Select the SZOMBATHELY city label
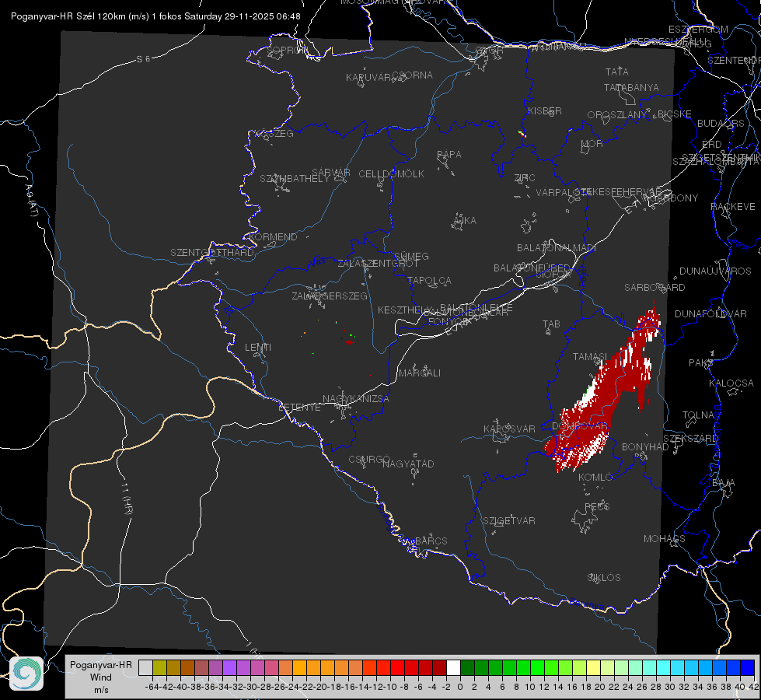The image size is (761, 700). [295, 179]
